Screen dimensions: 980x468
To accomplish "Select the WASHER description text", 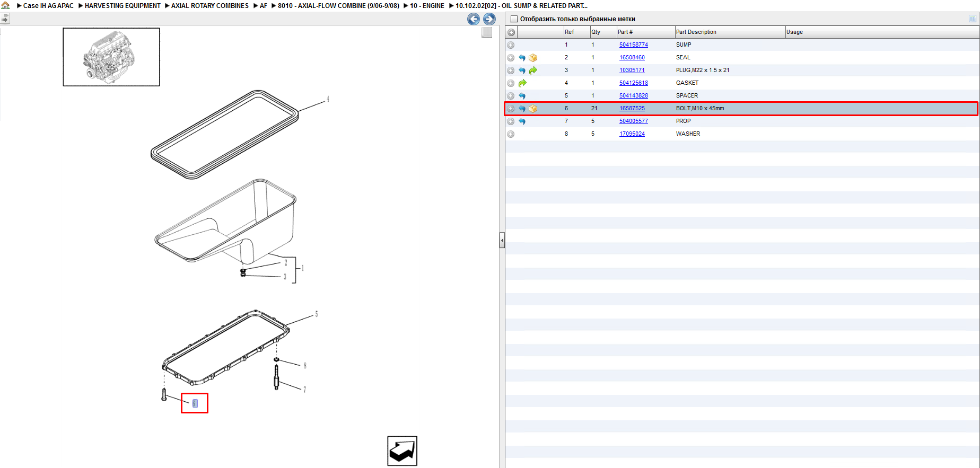I will click(x=688, y=134).
